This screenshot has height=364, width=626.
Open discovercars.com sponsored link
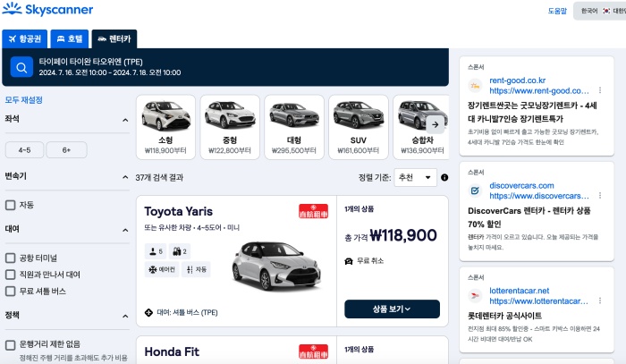(539, 190)
